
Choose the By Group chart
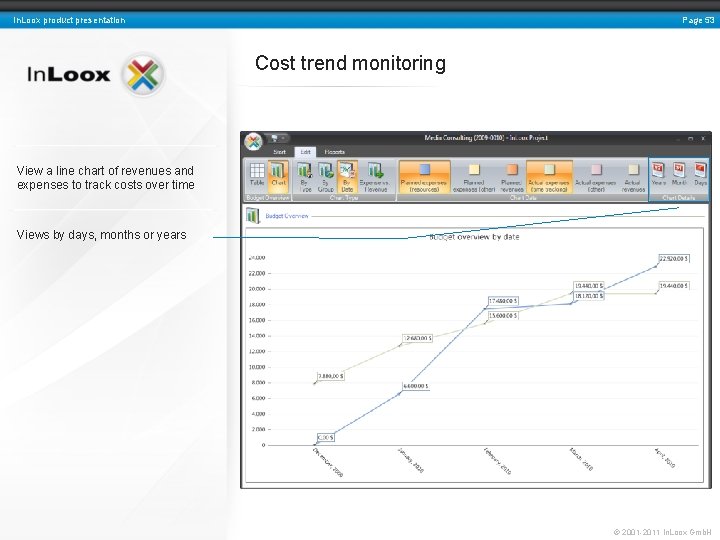point(326,177)
